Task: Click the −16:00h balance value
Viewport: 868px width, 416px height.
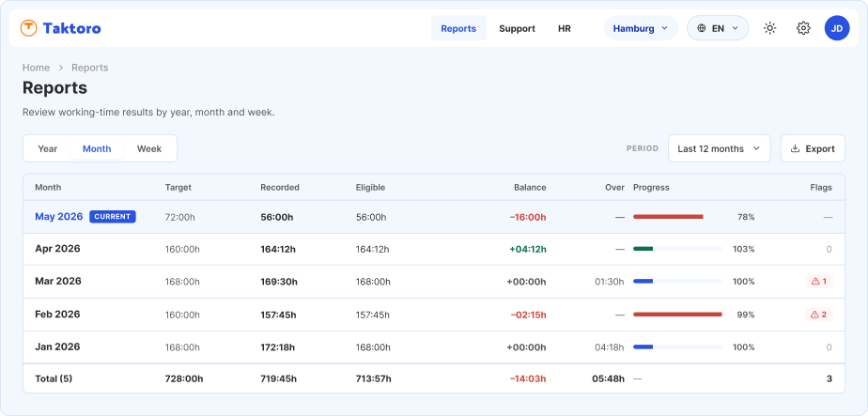Action: [x=528, y=217]
